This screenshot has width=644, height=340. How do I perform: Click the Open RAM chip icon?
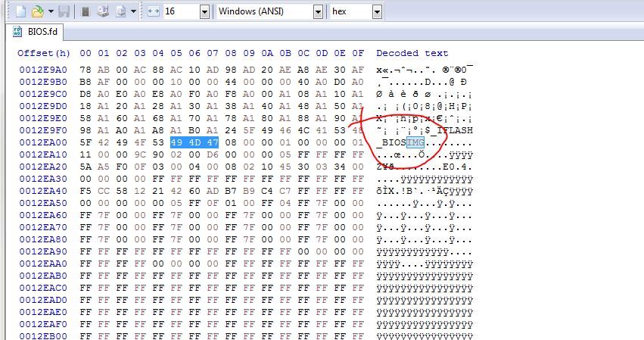click(86, 11)
